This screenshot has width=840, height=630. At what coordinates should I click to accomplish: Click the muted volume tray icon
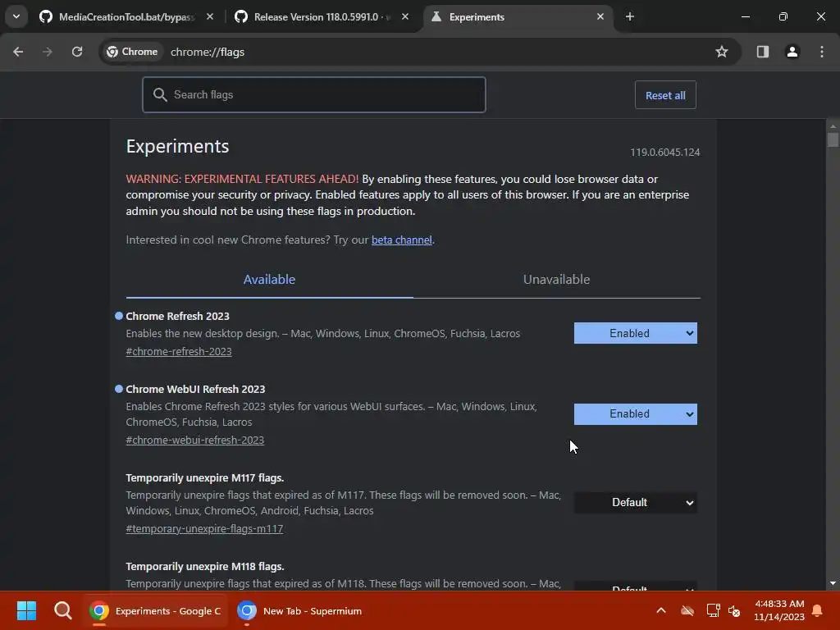pos(734,610)
